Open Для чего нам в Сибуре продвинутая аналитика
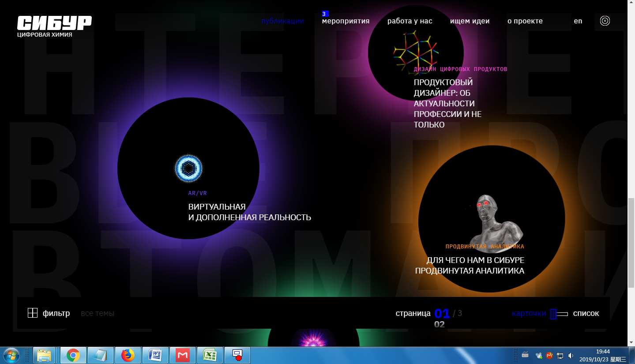This screenshot has width=635, height=364. point(470,266)
